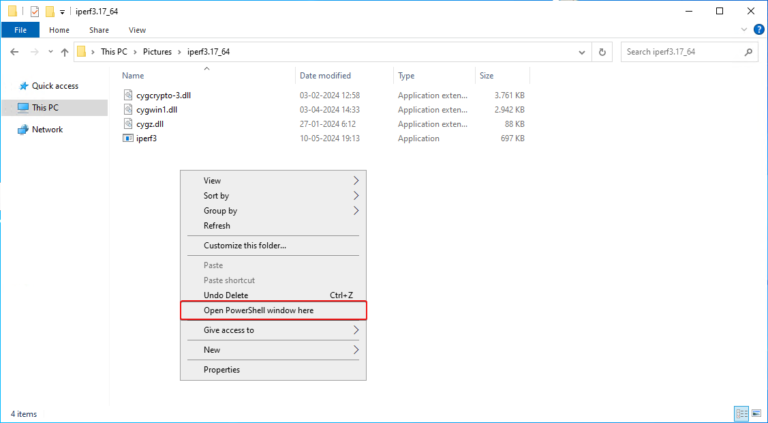The width and height of the screenshot is (768, 423).
Task: Click the cygz.dll file icon
Action: pos(128,124)
